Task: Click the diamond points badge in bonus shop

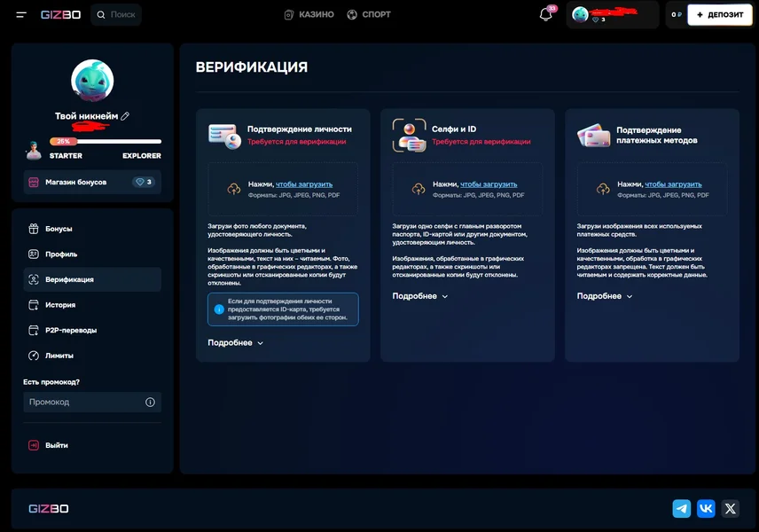Action: tap(144, 182)
